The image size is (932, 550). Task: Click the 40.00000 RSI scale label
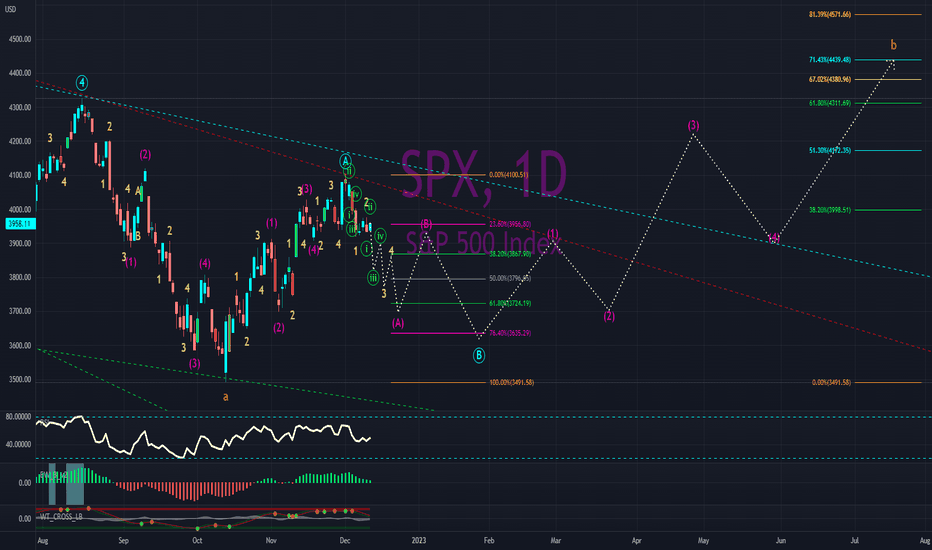click(x=18, y=444)
